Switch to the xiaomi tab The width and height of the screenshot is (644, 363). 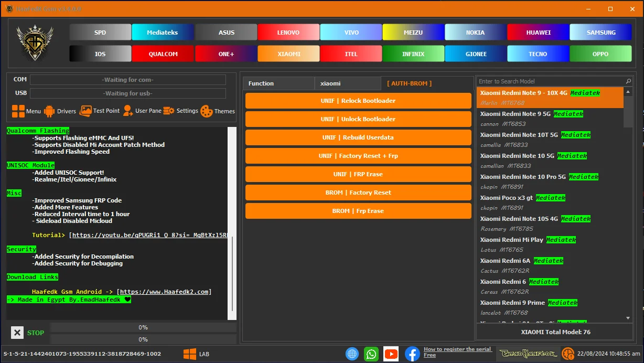(348, 83)
